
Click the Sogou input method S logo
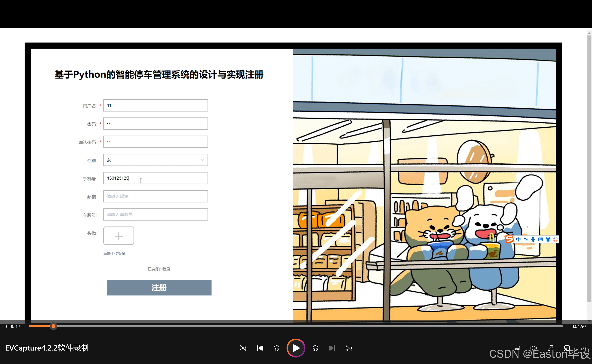(x=509, y=239)
